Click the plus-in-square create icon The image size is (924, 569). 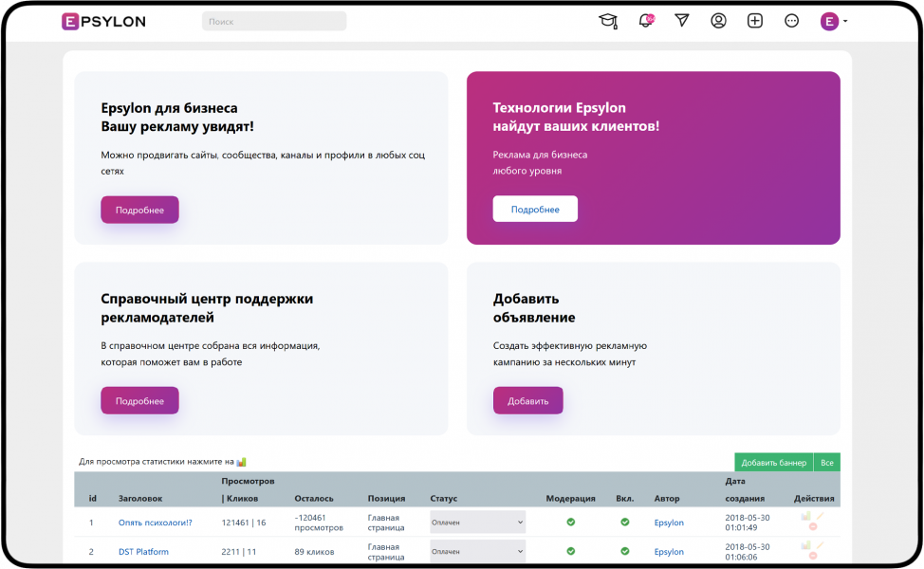click(x=755, y=21)
